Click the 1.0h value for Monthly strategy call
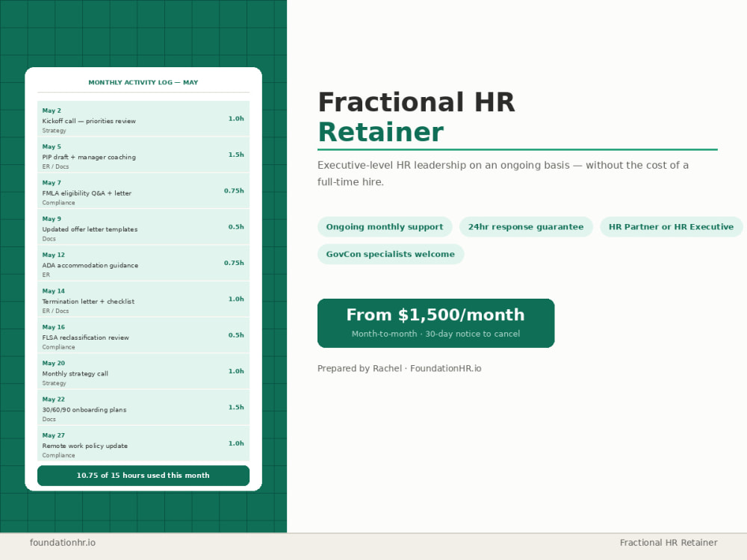Screen dimensions: 747x560 click(x=236, y=371)
